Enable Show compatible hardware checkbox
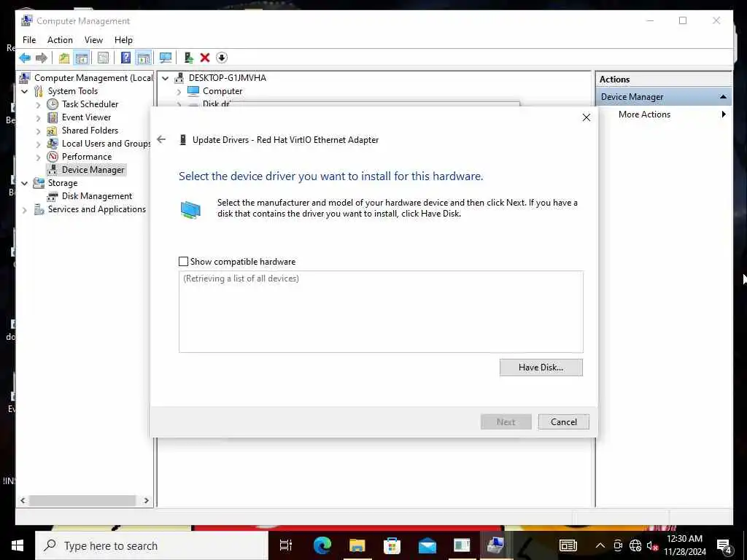The height and width of the screenshot is (560, 747). coord(183,262)
